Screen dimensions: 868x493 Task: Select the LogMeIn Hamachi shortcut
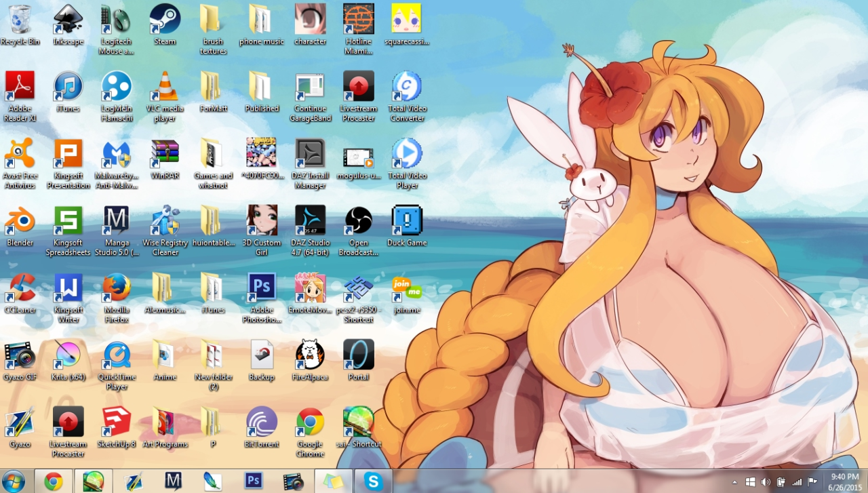pos(117,96)
